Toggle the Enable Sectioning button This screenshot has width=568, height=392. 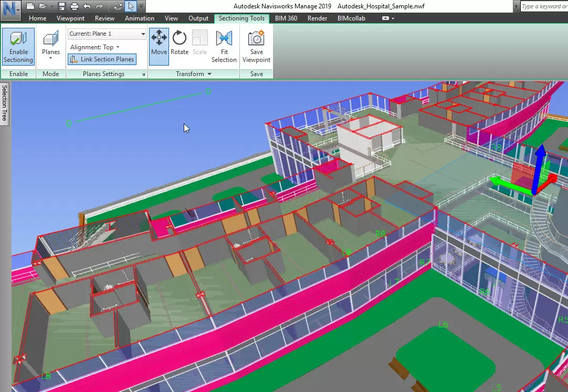pyautogui.click(x=18, y=46)
